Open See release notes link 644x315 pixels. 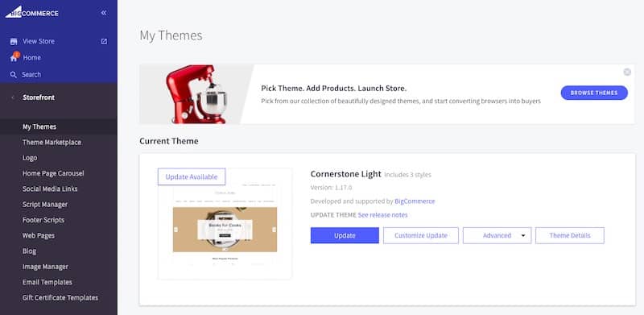coord(382,215)
